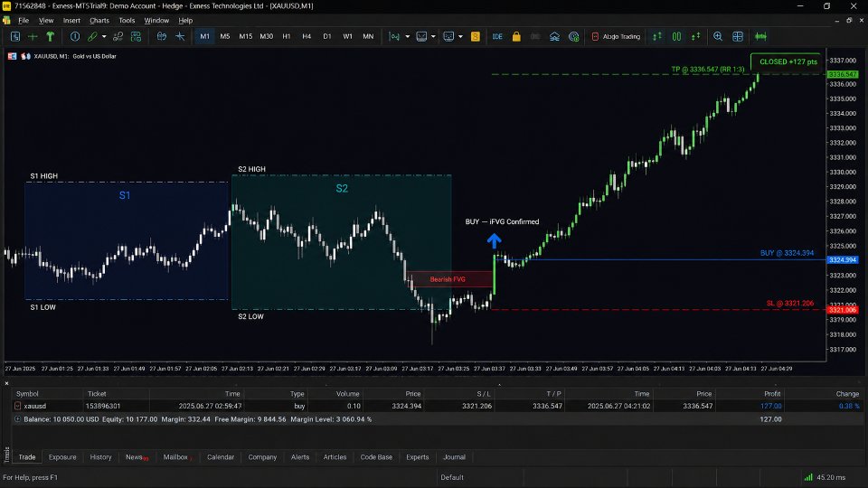Viewport: 868px width, 488px height.
Task: Switch chart to candlesticks mode
Action: click(x=676, y=36)
